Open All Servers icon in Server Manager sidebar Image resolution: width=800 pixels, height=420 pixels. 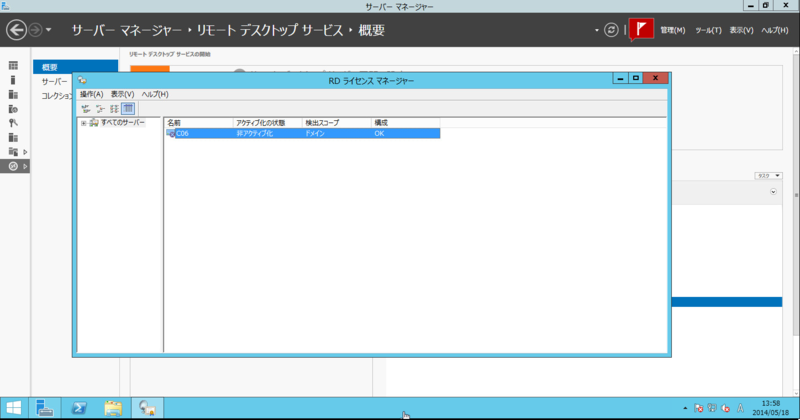pyautogui.click(x=13, y=94)
